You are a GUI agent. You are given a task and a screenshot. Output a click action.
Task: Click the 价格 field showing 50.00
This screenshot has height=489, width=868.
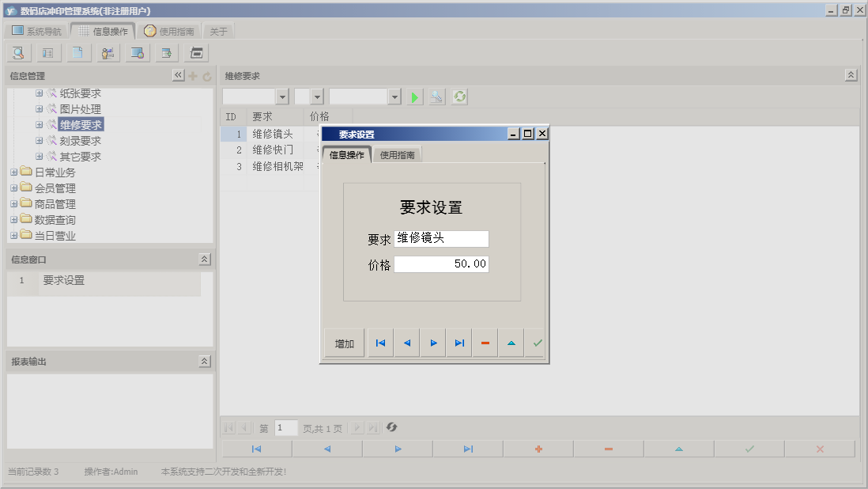pyautogui.click(x=441, y=263)
